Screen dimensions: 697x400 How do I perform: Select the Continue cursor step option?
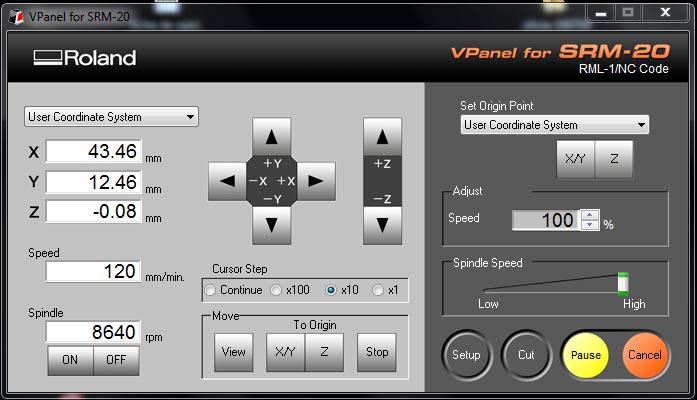tap(234, 290)
